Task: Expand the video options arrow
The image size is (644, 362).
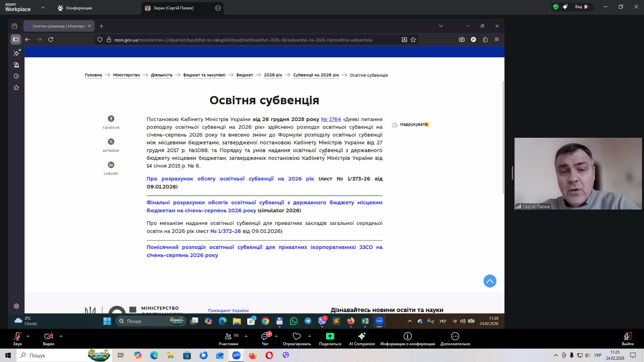Action: coord(61,336)
